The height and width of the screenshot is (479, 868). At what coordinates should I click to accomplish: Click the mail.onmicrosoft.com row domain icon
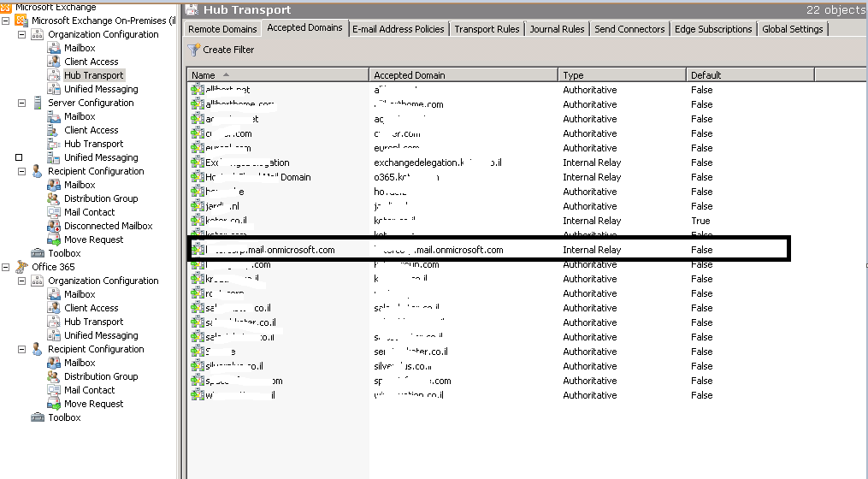pos(197,250)
